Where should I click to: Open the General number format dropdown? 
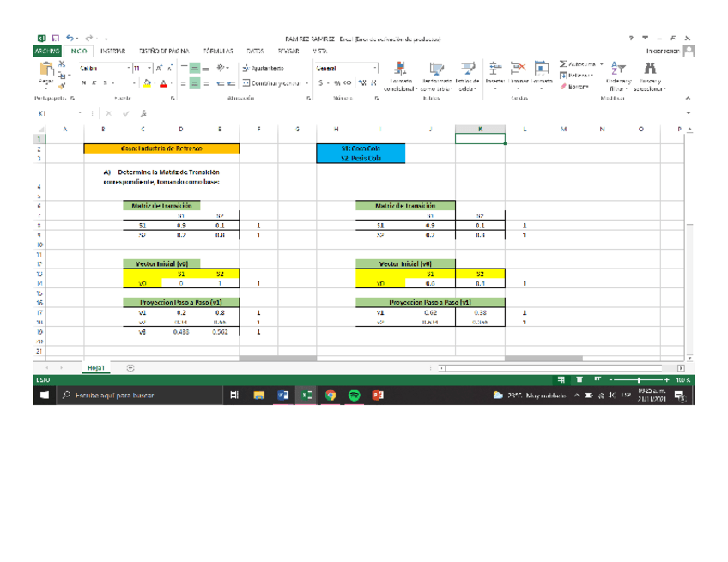(x=374, y=68)
